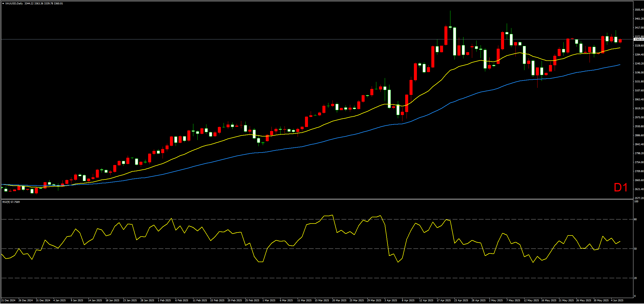Click the 4 Jun 2025 date label
The width and height of the screenshot is (644, 304).
click(617, 300)
